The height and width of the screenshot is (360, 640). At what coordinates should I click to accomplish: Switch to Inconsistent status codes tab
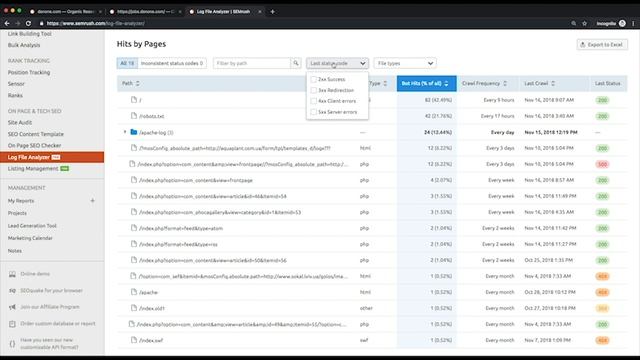coord(172,63)
